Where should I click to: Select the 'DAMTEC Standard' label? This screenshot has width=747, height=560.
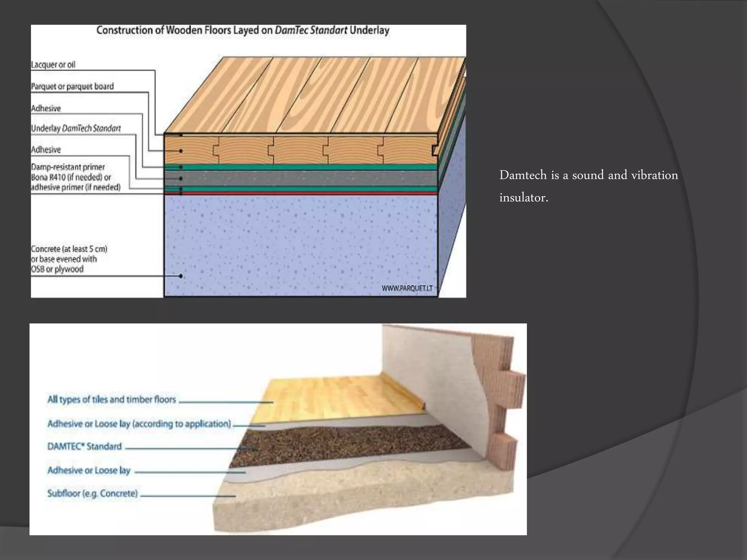pyautogui.click(x=84, y=446)
